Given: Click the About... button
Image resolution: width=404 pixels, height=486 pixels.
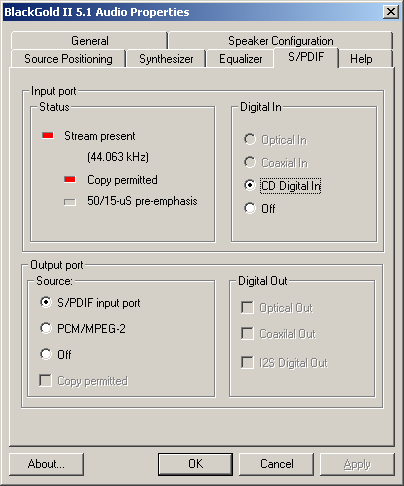Looking at the screenshot, I should pos(46,464).
